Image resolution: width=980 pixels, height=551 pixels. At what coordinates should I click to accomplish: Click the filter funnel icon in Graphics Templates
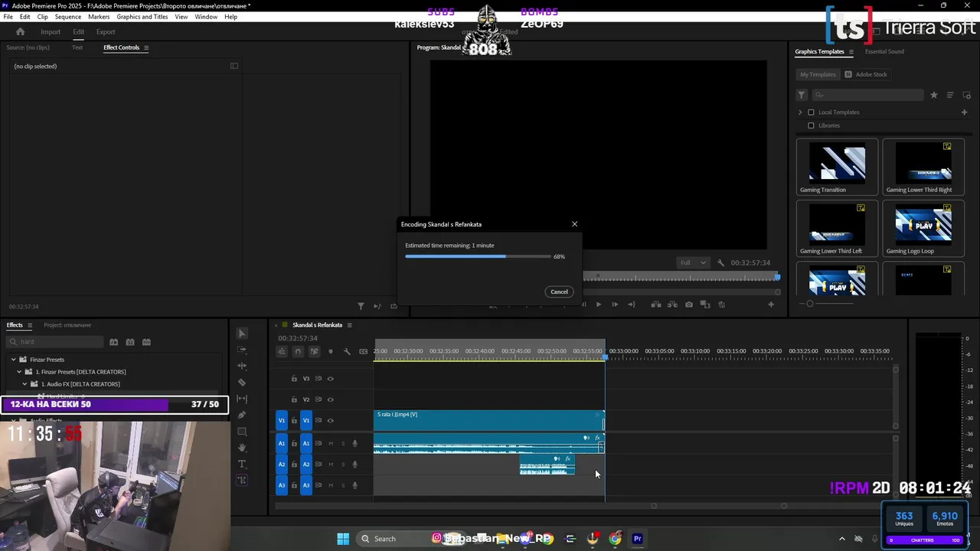(x=802, y=95)
